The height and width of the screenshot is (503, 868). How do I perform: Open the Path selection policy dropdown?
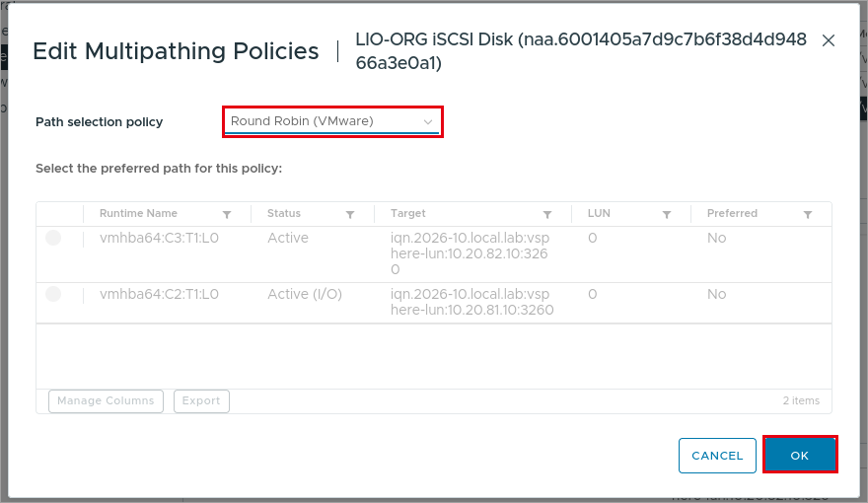pyautogui.click(x=332, y=121)
